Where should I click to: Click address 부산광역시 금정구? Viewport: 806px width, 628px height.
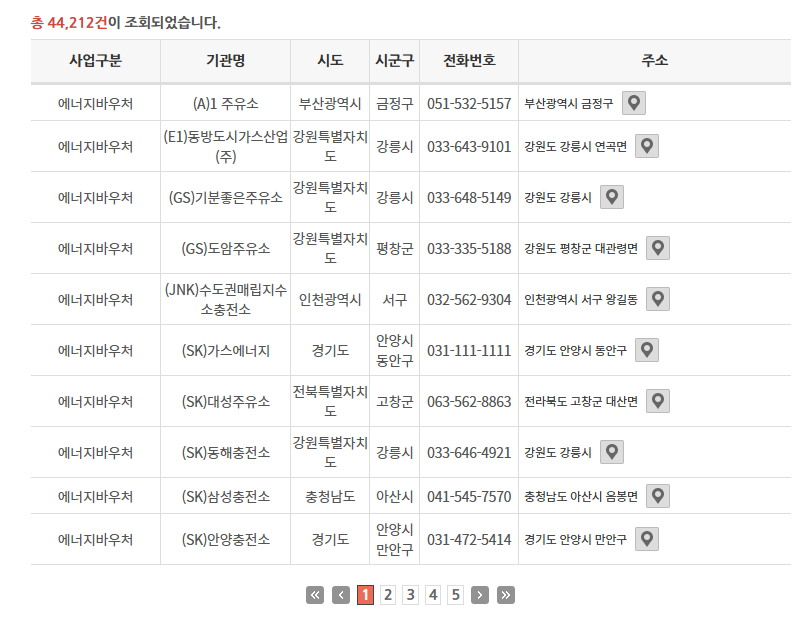[x=569, y=104]
